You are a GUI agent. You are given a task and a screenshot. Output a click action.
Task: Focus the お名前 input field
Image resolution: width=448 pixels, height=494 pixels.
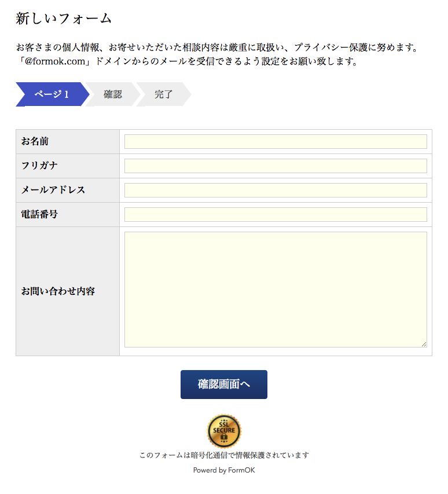click(276, 141)
